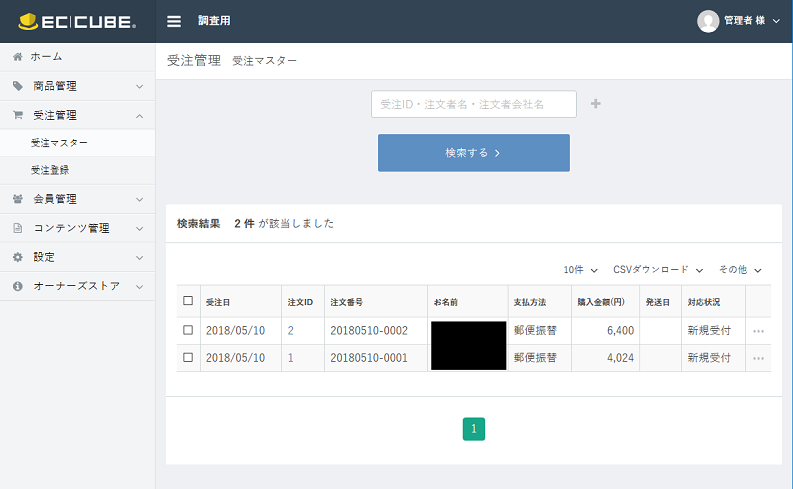Check the checkbox for order 20180510-0002
793x489 pixels.
click(x=188, y=330)
